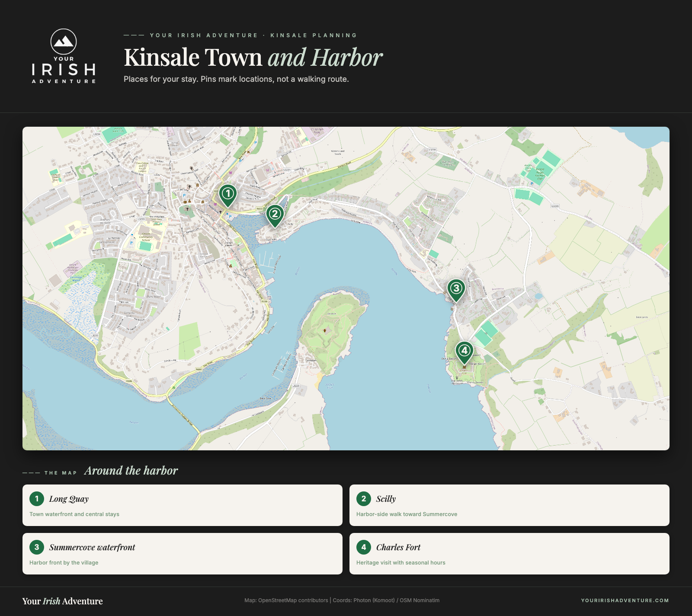Open the Summercove waterfront card title

[92, 547]
